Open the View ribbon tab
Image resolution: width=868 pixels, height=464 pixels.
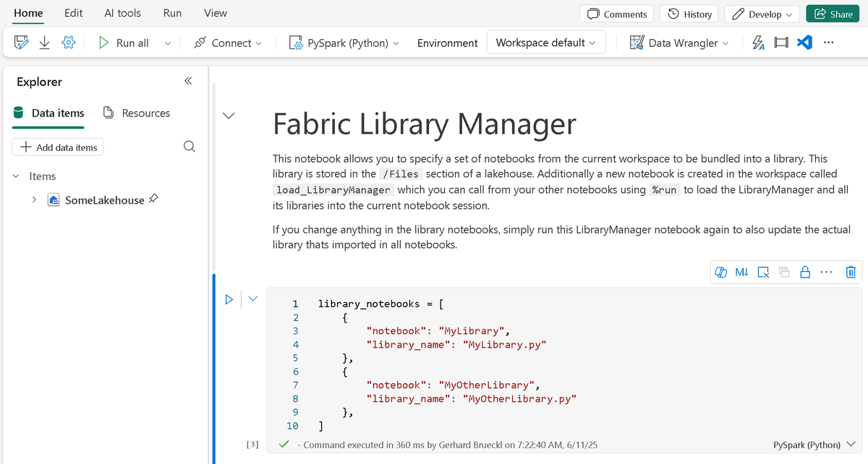click(216, 13)
